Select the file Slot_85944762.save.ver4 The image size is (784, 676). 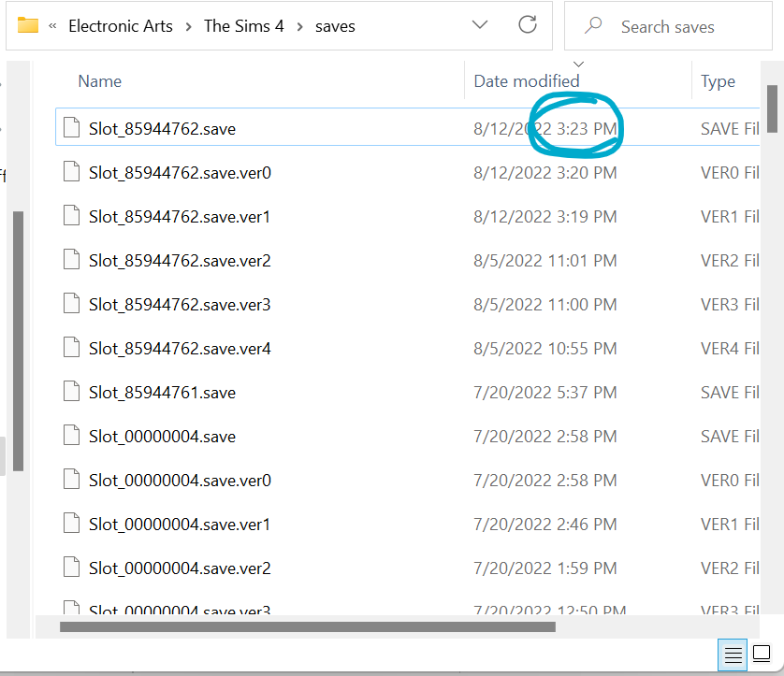(x=180, y=349)
